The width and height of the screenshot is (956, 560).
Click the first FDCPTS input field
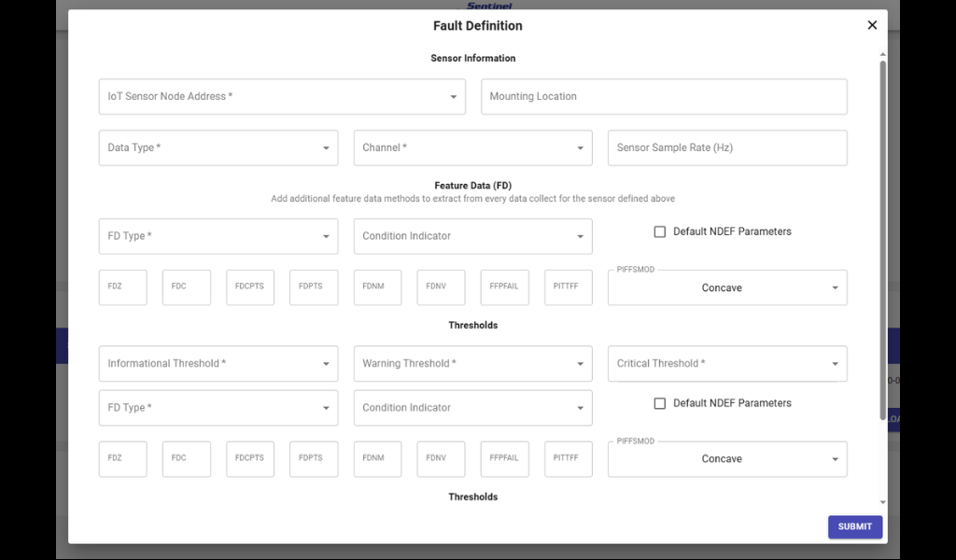point(250,287)
